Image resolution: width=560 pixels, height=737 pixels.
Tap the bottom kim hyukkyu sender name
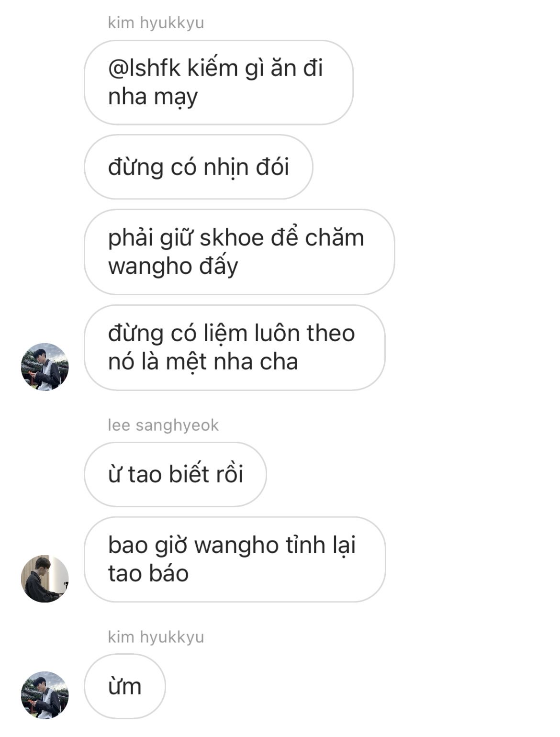(x=156, y=637)
